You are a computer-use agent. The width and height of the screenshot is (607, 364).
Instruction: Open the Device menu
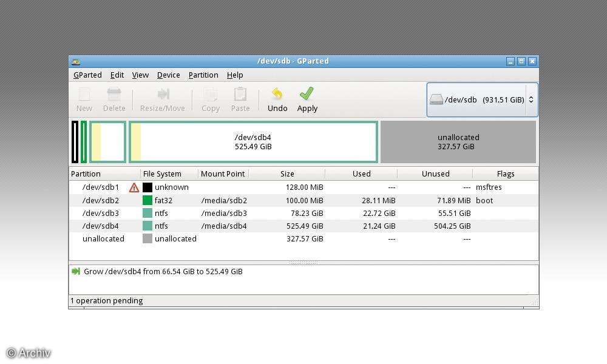click(x=168, y=75)
